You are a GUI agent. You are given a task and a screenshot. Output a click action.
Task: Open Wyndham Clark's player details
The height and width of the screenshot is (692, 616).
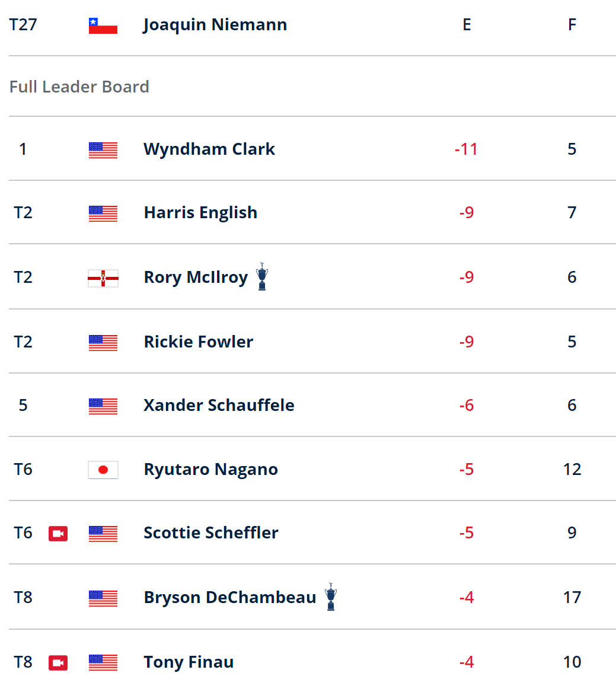pos(210,149)
